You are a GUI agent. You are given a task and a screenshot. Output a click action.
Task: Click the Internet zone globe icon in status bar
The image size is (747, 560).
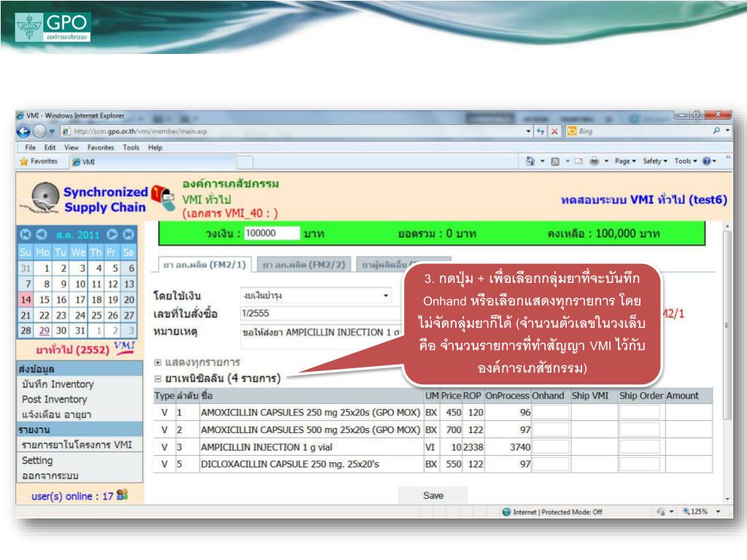(x=507, y=512)
